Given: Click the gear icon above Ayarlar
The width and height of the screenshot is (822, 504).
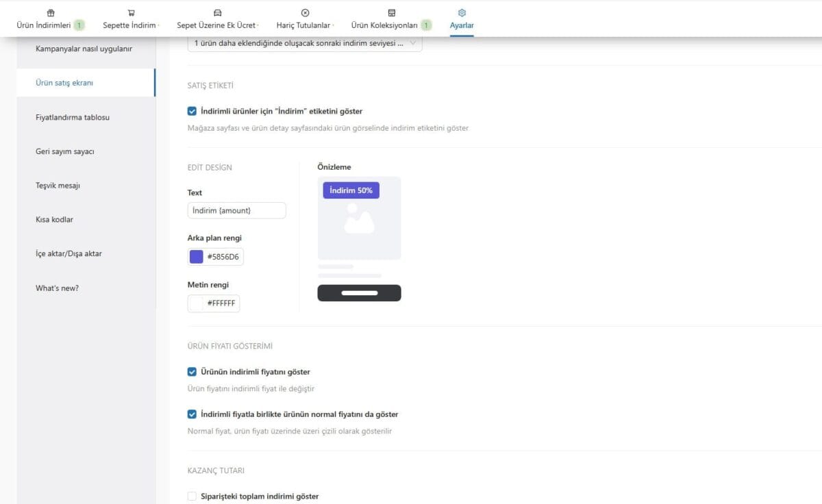Looking at the screenshot, I should coord(462,13).
